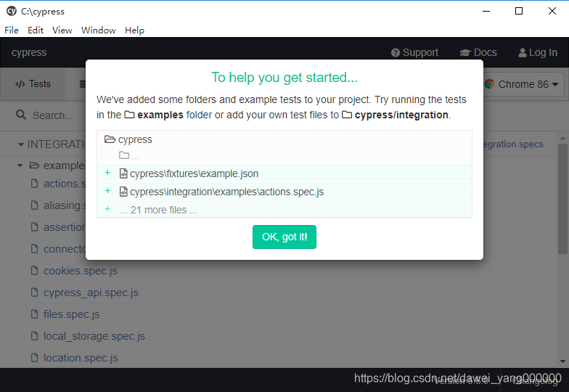Open cypress_api.spec.js test file

click(x=91, y=293)
